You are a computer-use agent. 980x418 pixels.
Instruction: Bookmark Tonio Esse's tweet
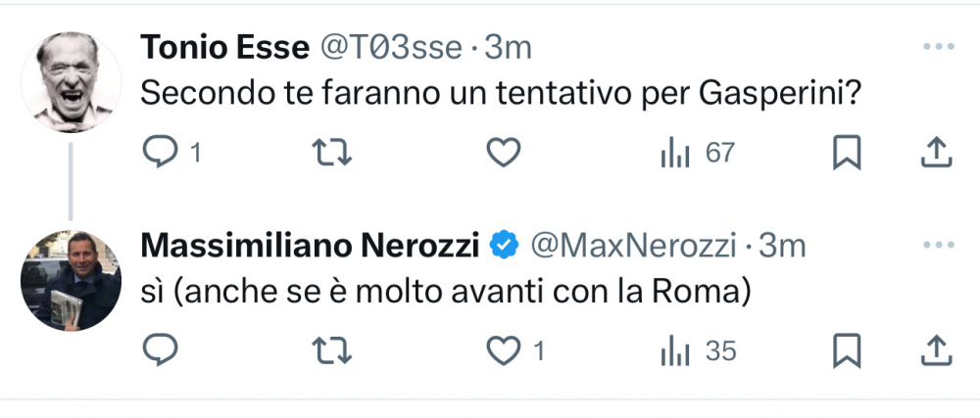click(x=847, y=153)
